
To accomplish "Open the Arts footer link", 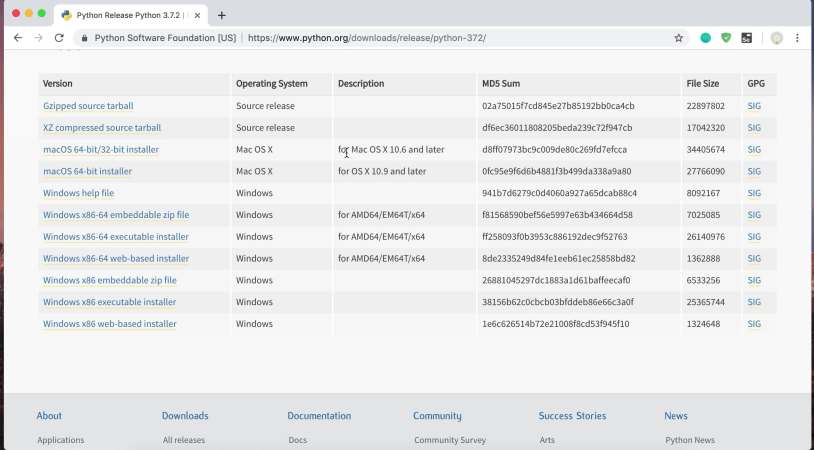I will pyautogui.click(x=547, y=440).
